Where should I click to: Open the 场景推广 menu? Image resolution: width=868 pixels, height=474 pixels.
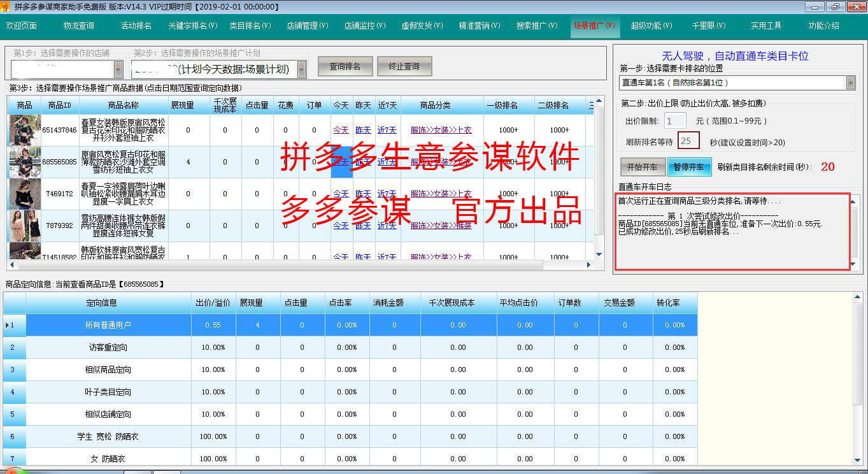[594, 26]
